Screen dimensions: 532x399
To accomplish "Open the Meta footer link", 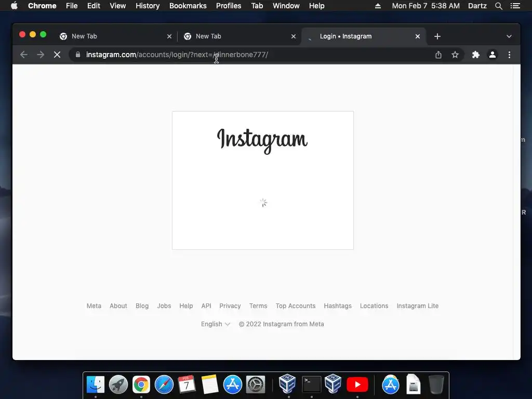I will tap(94, 305).
